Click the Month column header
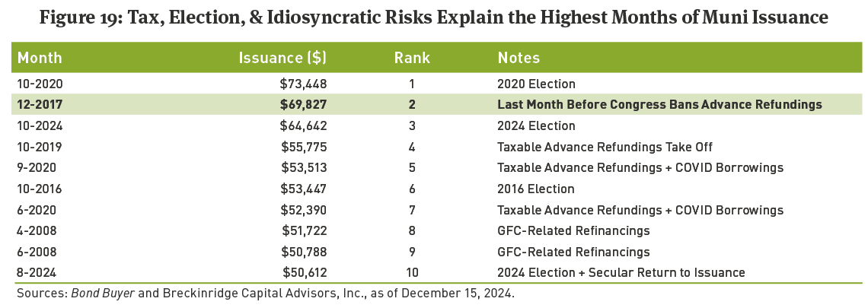The image size is (868, 308). pos(40,58)
